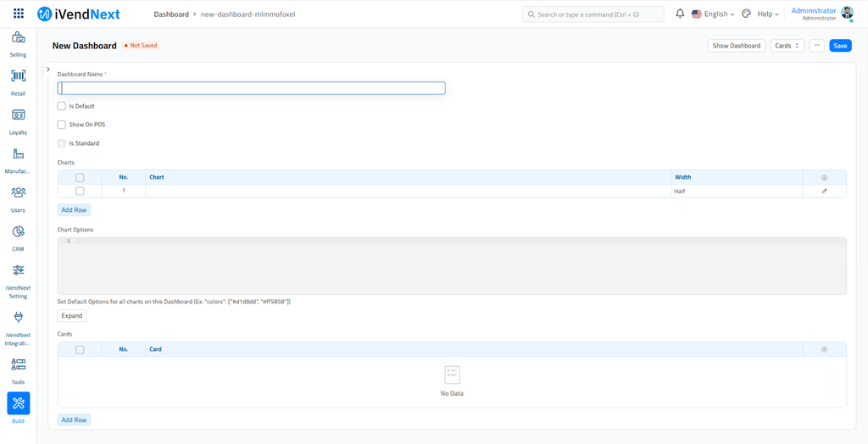868x444 pixels.
Task: Open iVendNext Setting sliders icon
Action: [x=18, y=270]
